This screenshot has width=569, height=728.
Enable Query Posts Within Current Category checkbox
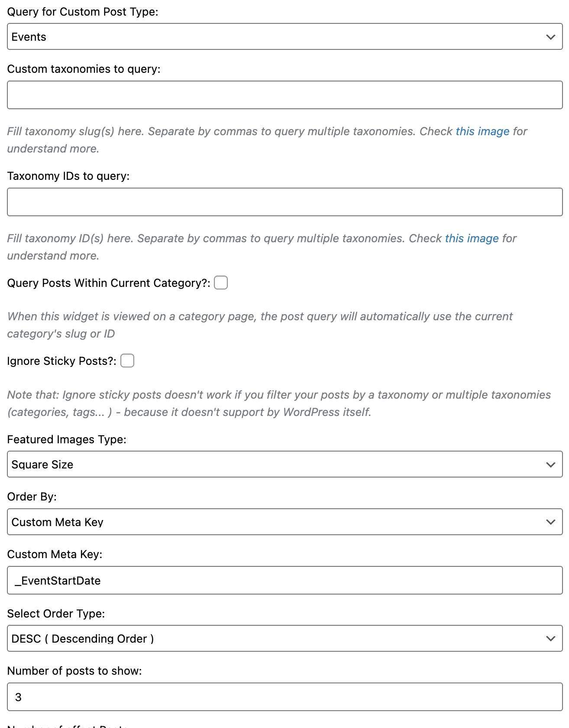pos(221,283)
